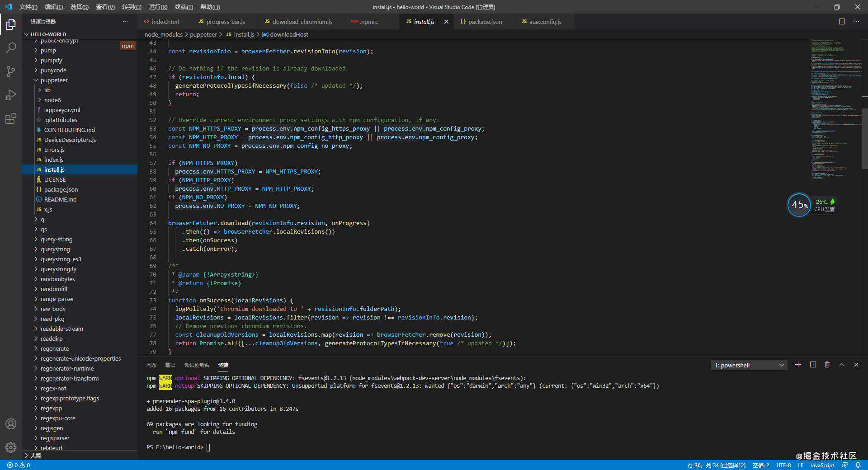Split the editor to the right
The height and width of the screenshot is (470, 868).
click(842, 22)
